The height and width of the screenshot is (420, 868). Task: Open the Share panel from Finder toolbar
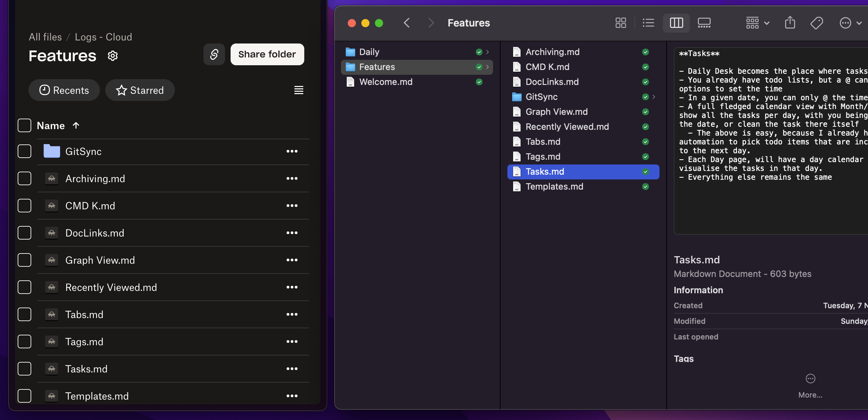click(x=790, y=23)
